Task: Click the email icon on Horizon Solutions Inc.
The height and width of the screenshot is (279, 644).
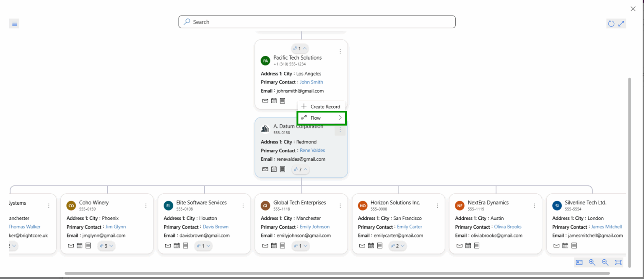Action: pyautogui.click(x=362, y=245)
